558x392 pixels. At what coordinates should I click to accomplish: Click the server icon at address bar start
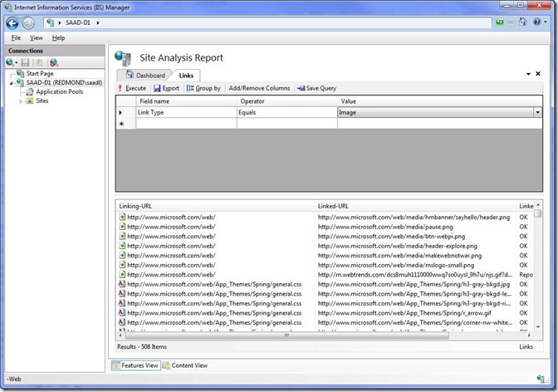[50, 22]
